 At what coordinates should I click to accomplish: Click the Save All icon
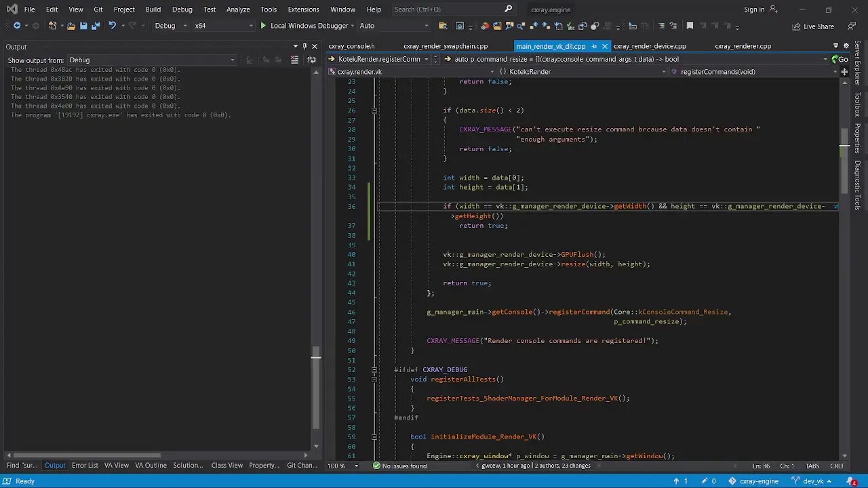click(96, 26)
